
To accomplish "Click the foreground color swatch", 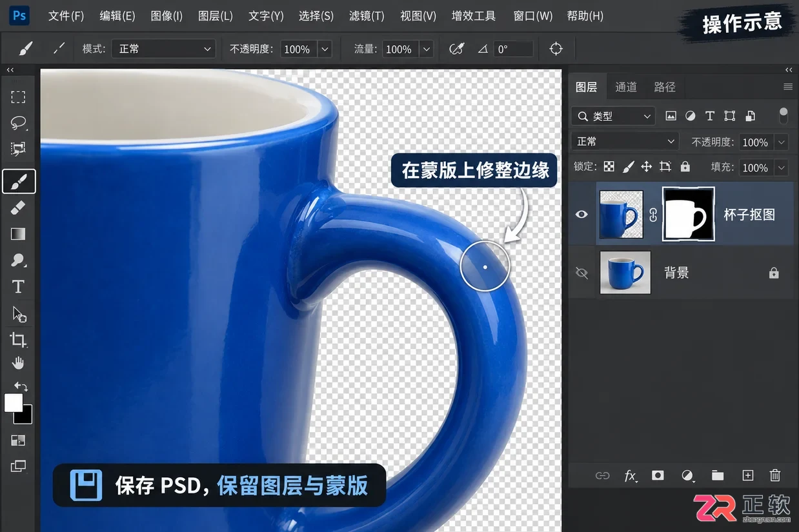I will pos(13,403).
